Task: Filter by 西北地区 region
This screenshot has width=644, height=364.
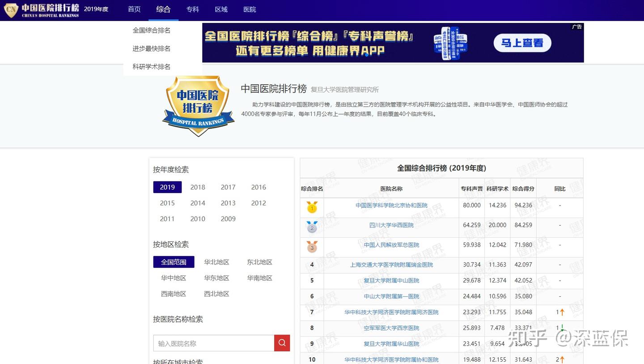Action: pos(216,294)
